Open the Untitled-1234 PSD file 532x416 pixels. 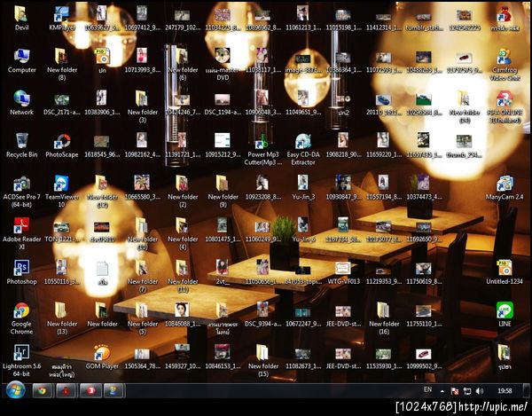coord(505,272)
